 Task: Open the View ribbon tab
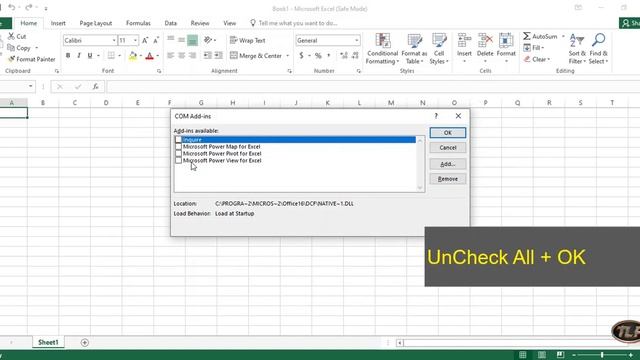pos(229,23)
